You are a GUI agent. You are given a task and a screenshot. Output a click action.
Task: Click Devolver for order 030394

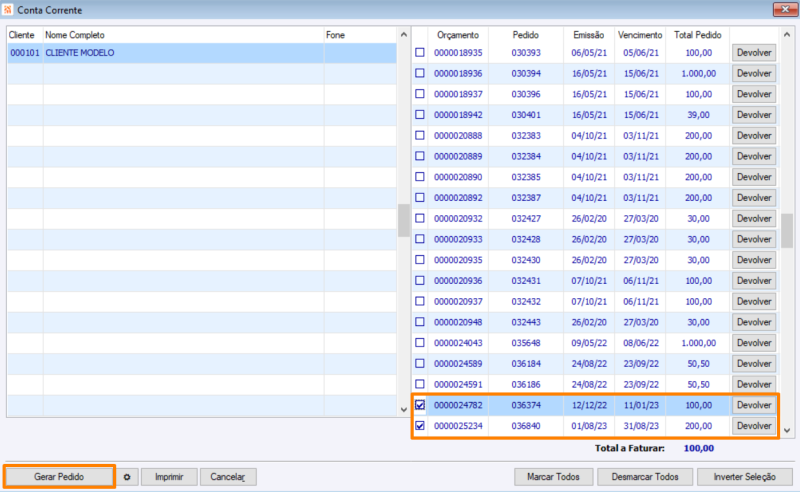pos(754,73)
